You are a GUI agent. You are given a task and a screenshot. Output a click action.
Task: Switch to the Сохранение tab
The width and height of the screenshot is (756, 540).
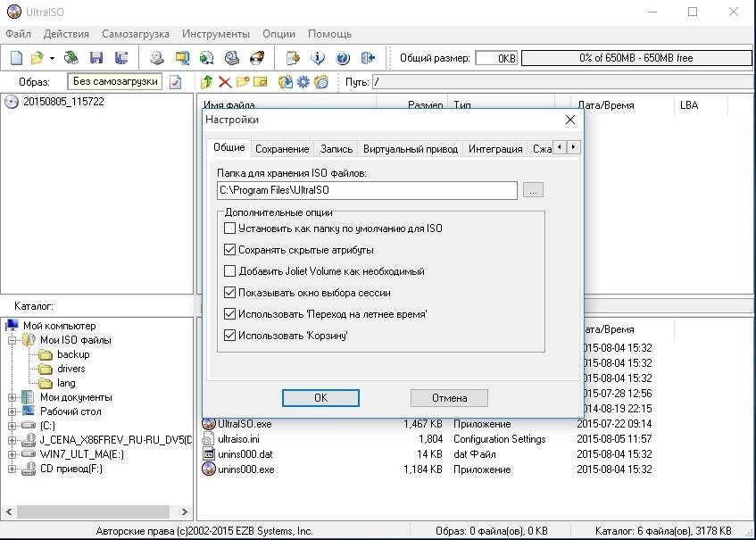point(282,149)
